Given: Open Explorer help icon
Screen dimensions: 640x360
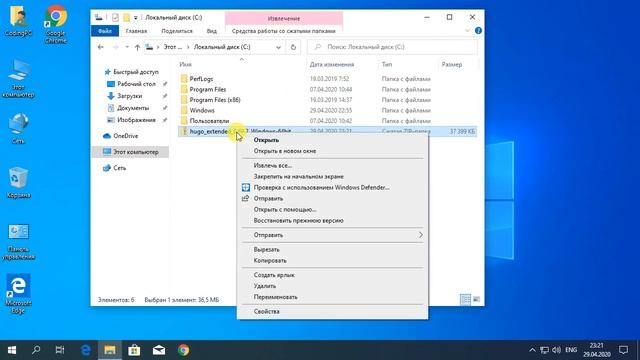Looking at the screenshot, I should click(478, 31).
